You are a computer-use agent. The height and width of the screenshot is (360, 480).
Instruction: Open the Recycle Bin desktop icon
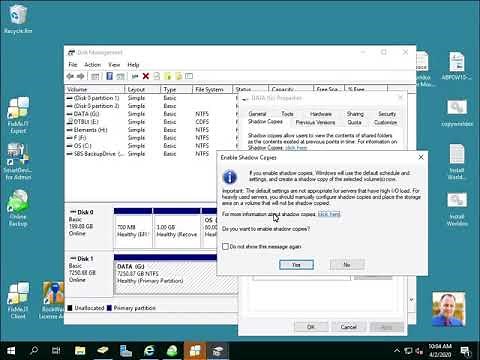pyautogui.click(x=18, y=18)
